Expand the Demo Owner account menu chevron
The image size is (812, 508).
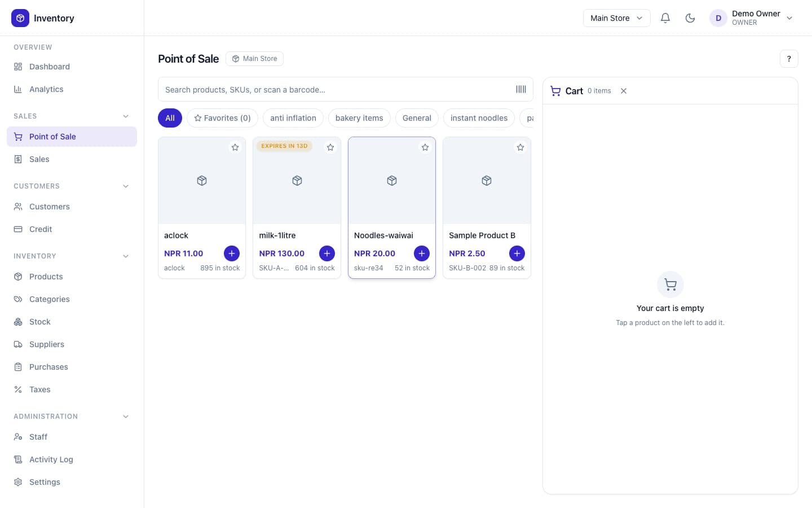(789, 18)
